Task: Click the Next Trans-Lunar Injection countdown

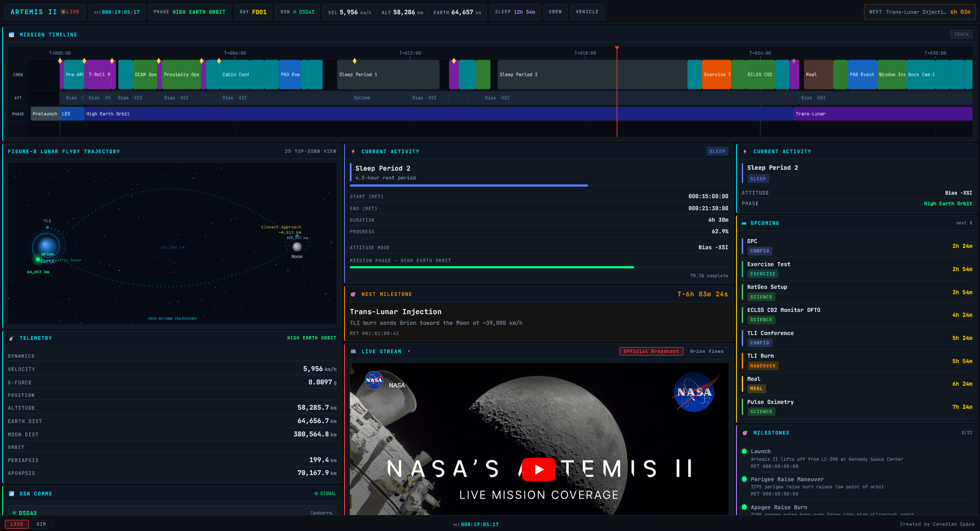Action: (919, 12)
